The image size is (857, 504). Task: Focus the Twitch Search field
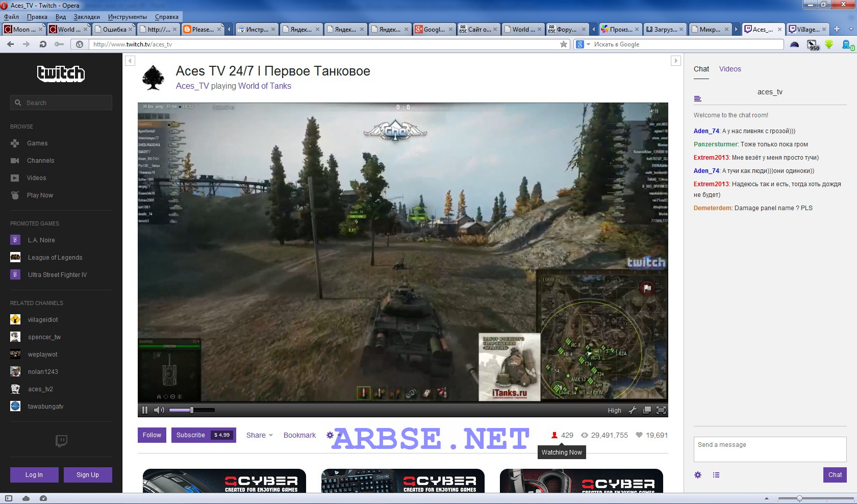tap(61, 103)
